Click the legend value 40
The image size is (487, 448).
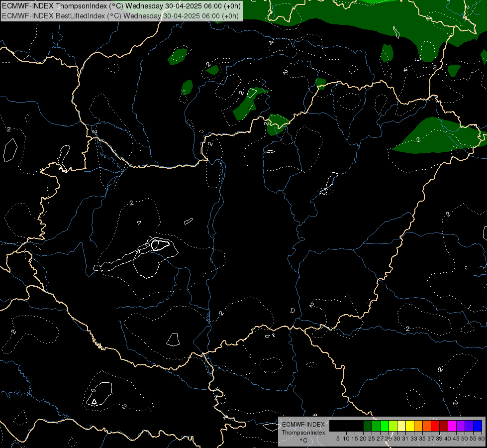click(x=448, y=439)
